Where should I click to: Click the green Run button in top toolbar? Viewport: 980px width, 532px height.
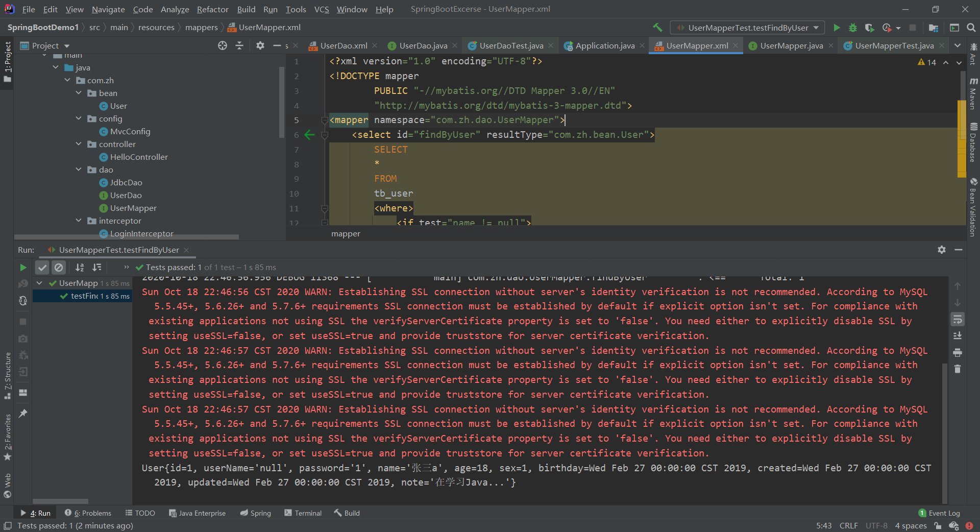coord(837,28)
